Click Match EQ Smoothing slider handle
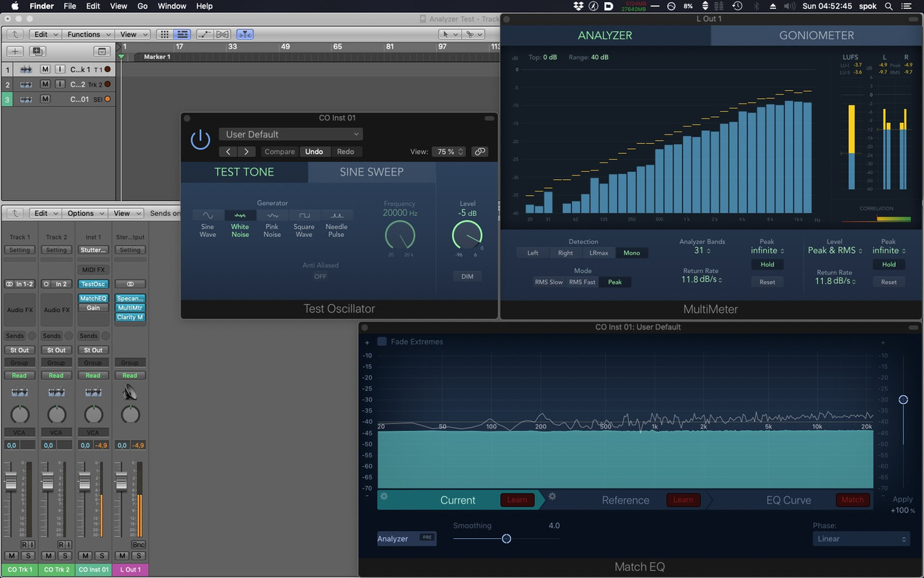 click(507, 538)
